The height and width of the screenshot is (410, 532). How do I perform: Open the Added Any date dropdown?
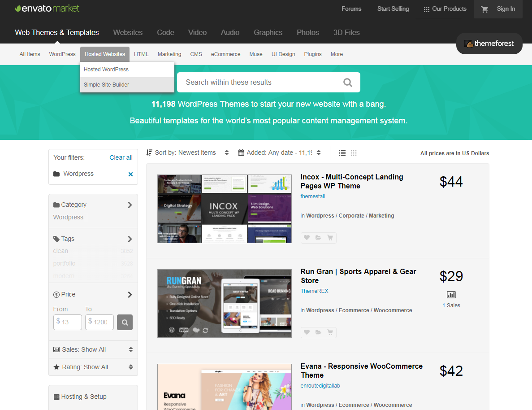click(279, 153)
